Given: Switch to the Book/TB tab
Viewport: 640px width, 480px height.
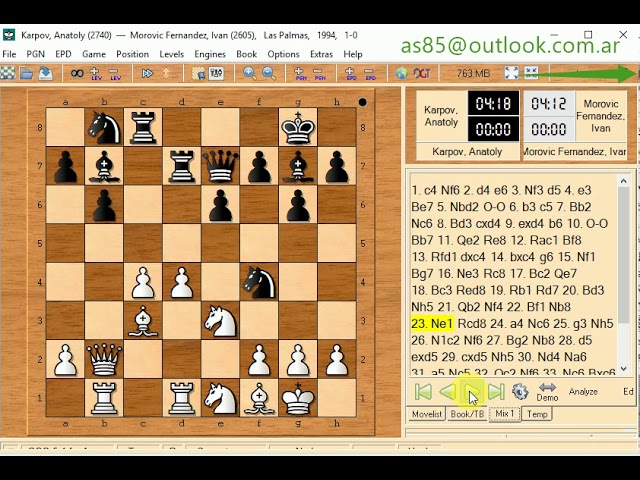Looking at the screenshot, I should click(x=467, y=414).
